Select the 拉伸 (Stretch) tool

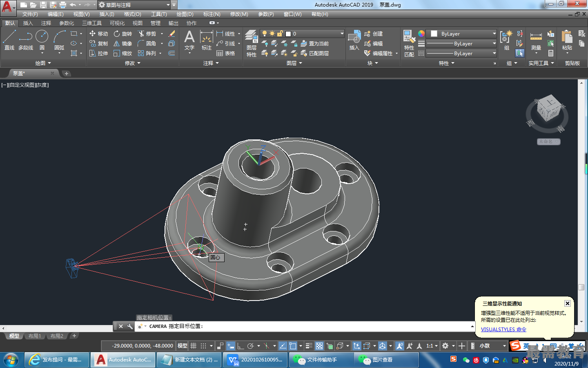point(98,53)
